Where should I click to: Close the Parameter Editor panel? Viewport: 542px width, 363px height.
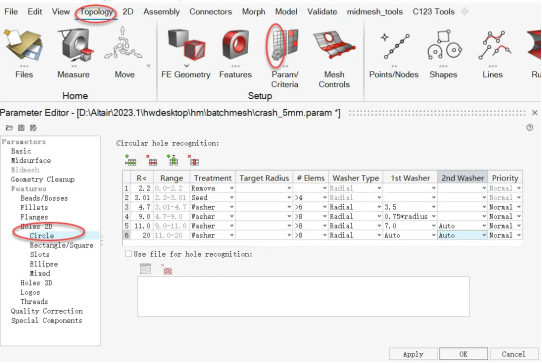534,113
